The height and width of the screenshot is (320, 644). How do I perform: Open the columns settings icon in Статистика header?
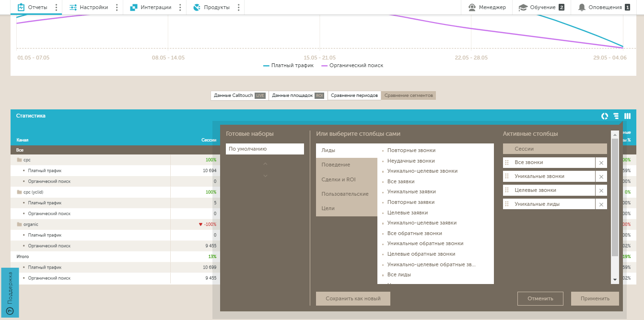627,116
